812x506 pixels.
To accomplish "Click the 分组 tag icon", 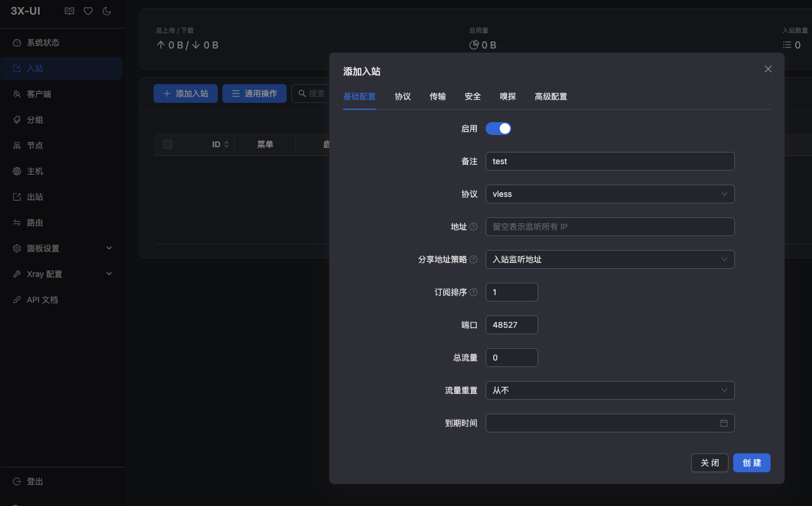I will 17,120.
